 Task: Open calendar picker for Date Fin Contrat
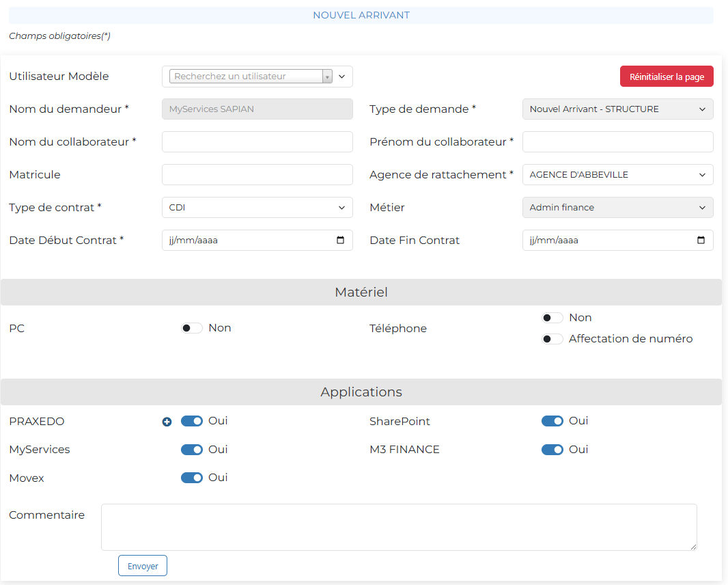click(701, 241)
